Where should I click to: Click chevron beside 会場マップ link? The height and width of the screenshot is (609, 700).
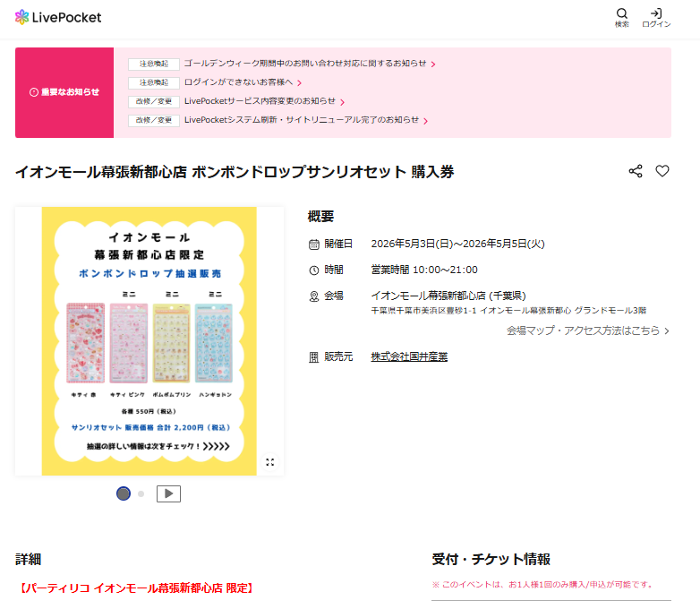click(667, 331)
